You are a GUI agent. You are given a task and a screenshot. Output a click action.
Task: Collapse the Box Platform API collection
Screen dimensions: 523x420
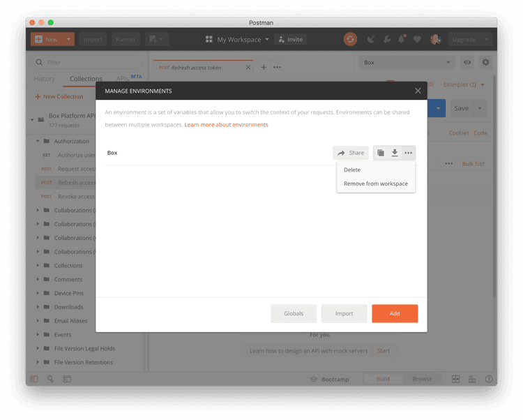(x=32, y=119)
